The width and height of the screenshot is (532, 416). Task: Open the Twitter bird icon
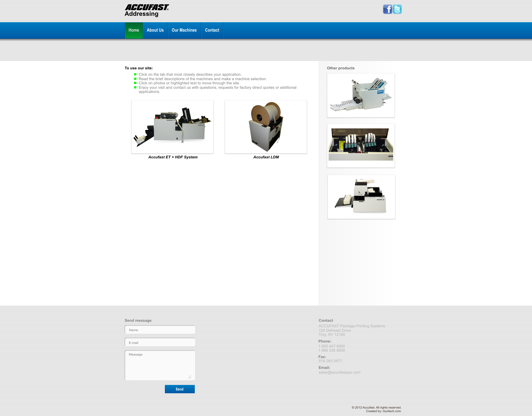[x=397, y=9]
